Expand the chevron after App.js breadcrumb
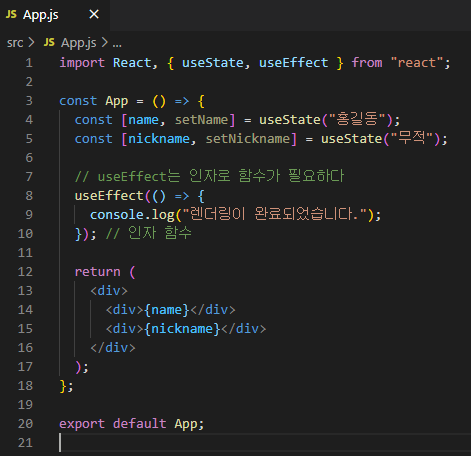The width and height of the screenshot is (471, 456). point(105,42)
